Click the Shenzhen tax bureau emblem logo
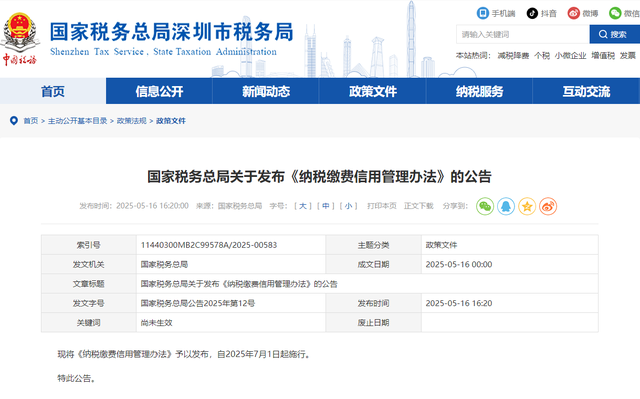The image size is (640, 399). [20, 38]
